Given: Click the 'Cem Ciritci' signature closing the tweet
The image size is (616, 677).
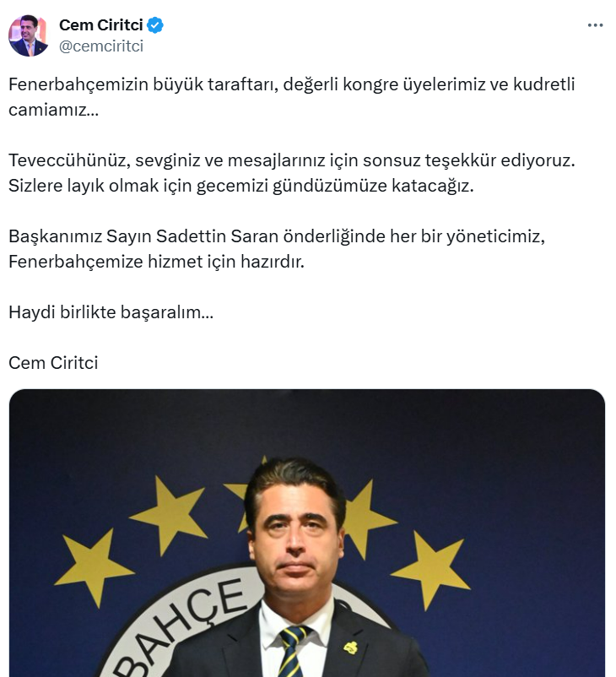Looking at the screenshot, I should 53,363.
